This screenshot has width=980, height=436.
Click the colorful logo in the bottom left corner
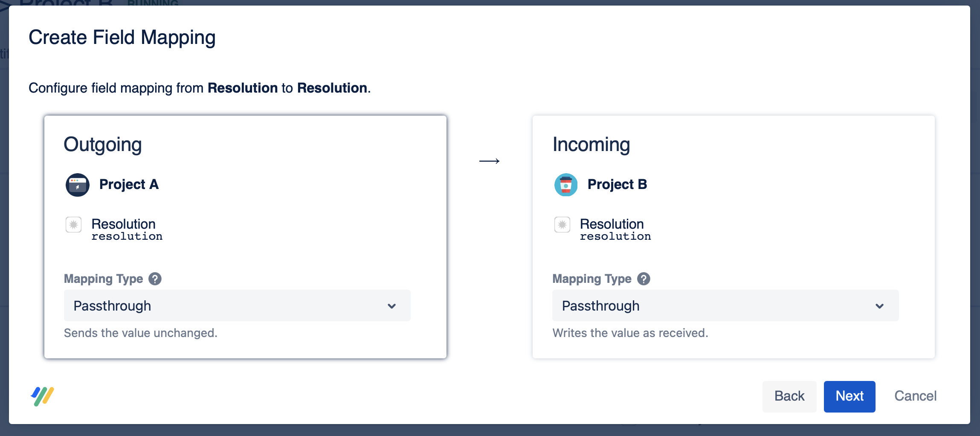tap(42, 396)
